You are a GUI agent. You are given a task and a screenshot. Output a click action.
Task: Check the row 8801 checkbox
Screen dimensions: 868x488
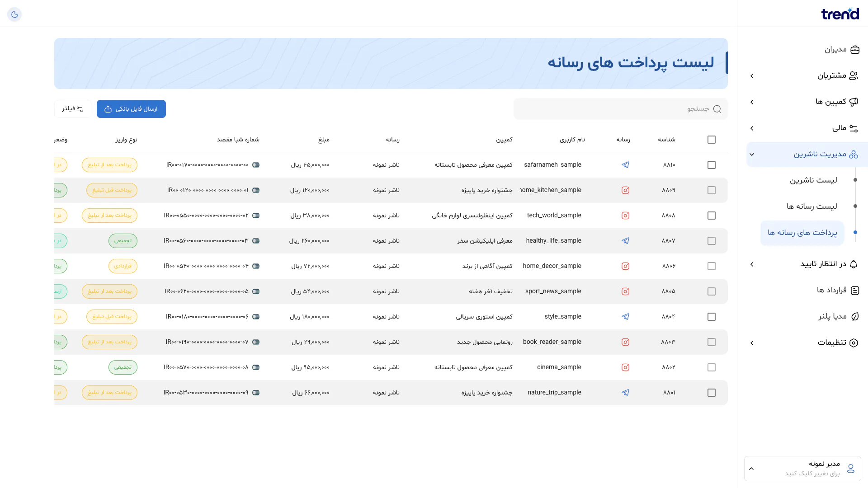(712, 393)
